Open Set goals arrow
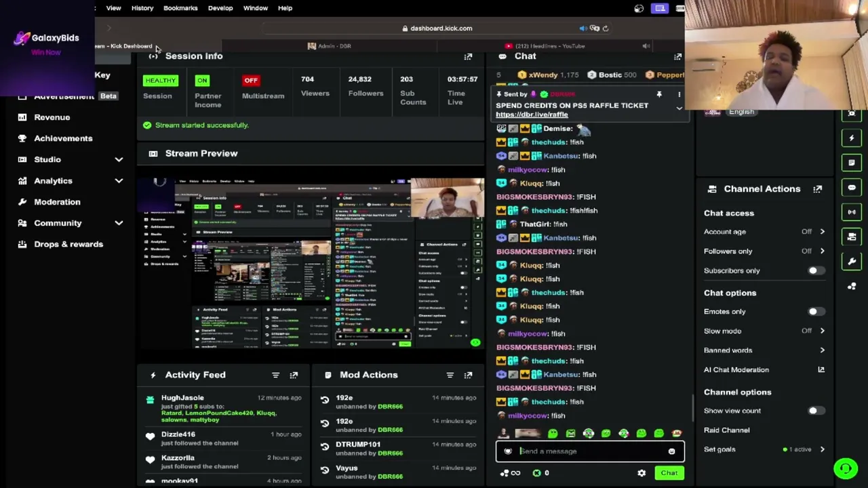This screenshot has height=488, width=868. pyautogui.click(x=822, y=449)
